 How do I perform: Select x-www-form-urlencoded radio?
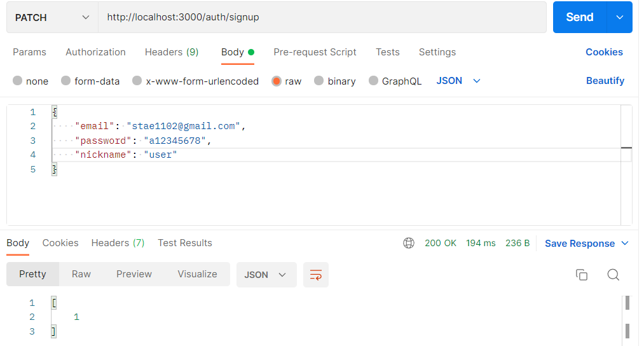click(x=137, y=81)
